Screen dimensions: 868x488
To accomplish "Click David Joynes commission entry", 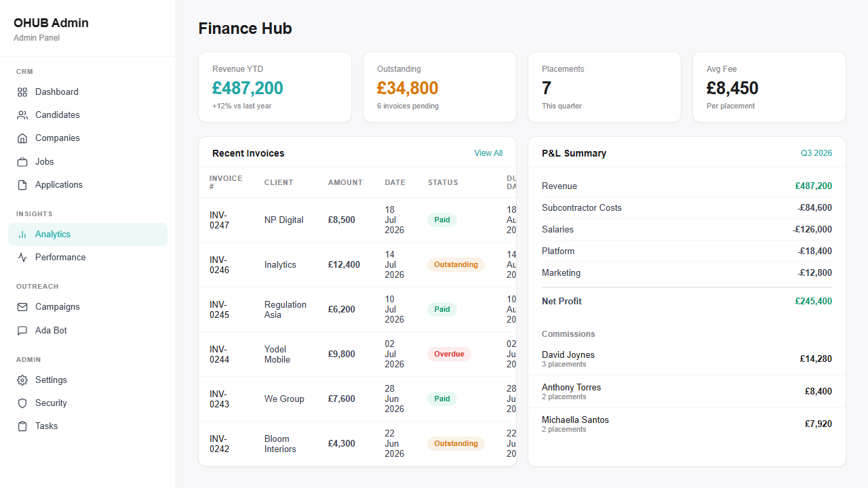I will coord(687,359).
